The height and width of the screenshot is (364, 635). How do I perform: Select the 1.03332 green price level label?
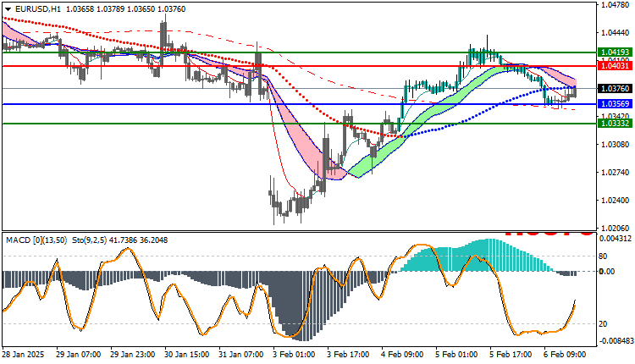click(615, 123)
